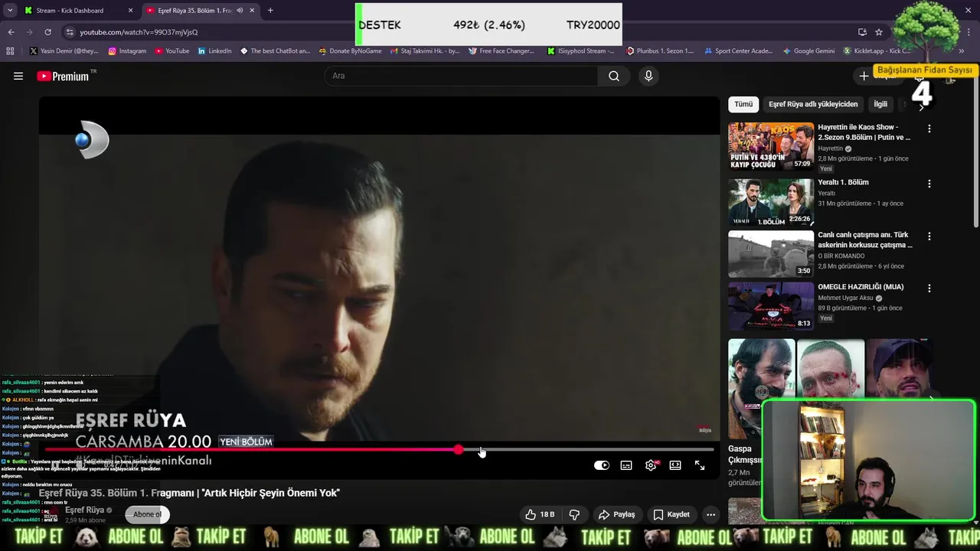980x551 pixels.
Task: Reload the page with browser refresh
Action: (47, 32)
